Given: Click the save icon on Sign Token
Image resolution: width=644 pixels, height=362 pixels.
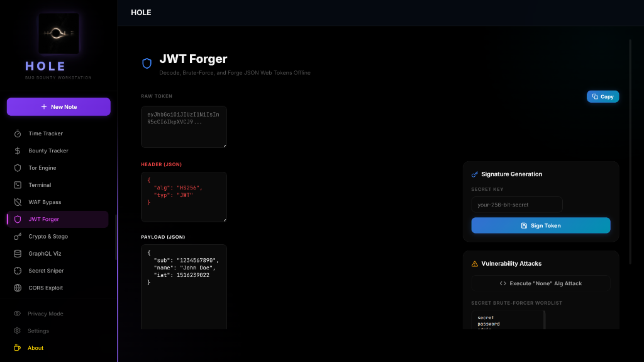Looking at the screenshot, I should (524, 225).
